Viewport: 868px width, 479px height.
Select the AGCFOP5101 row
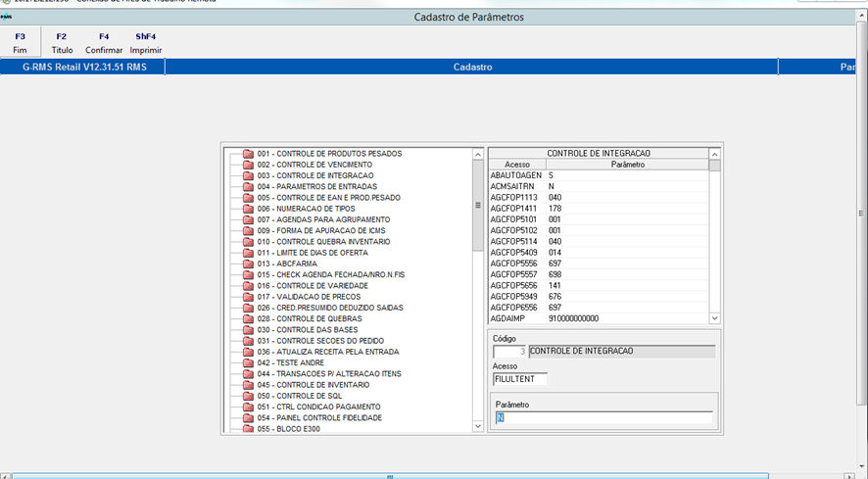pos(599,219)
